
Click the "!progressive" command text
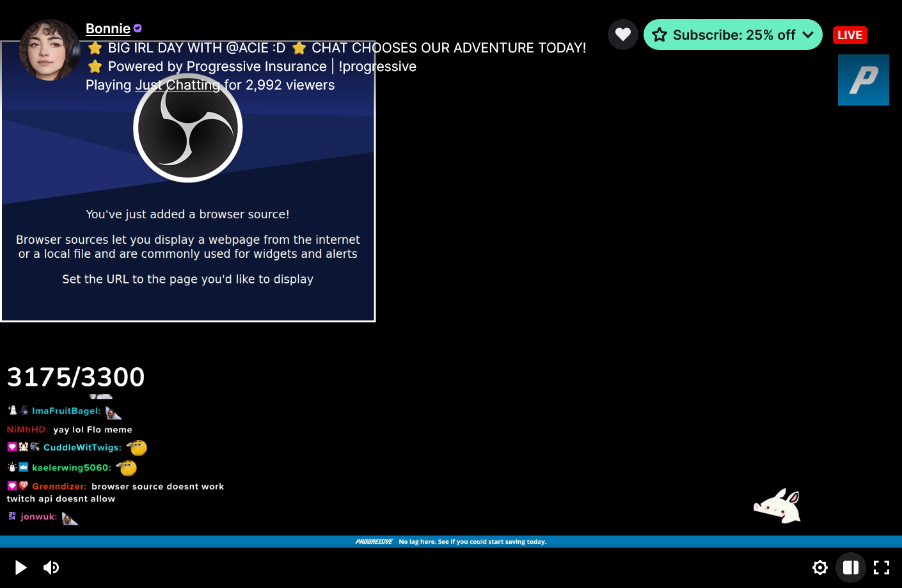(377, 67)
